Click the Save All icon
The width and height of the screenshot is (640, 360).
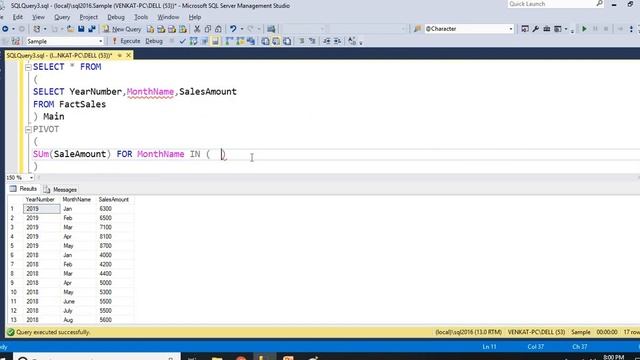coord(92,29)
